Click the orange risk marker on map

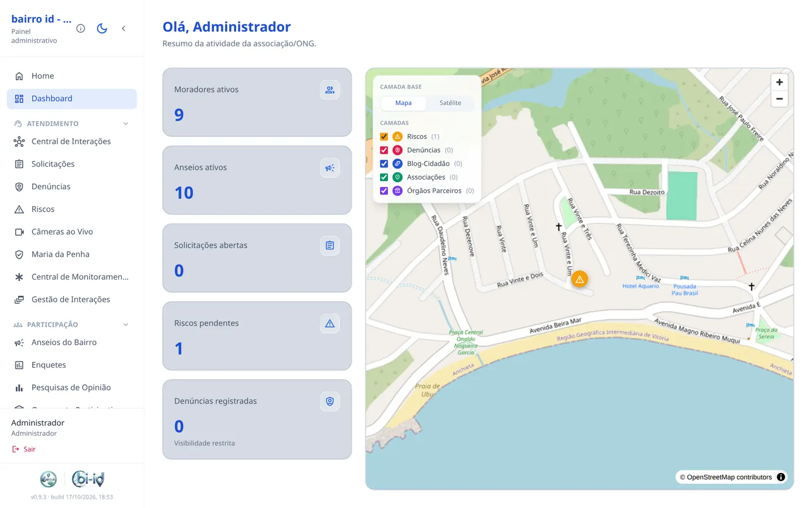coord(580,279)
